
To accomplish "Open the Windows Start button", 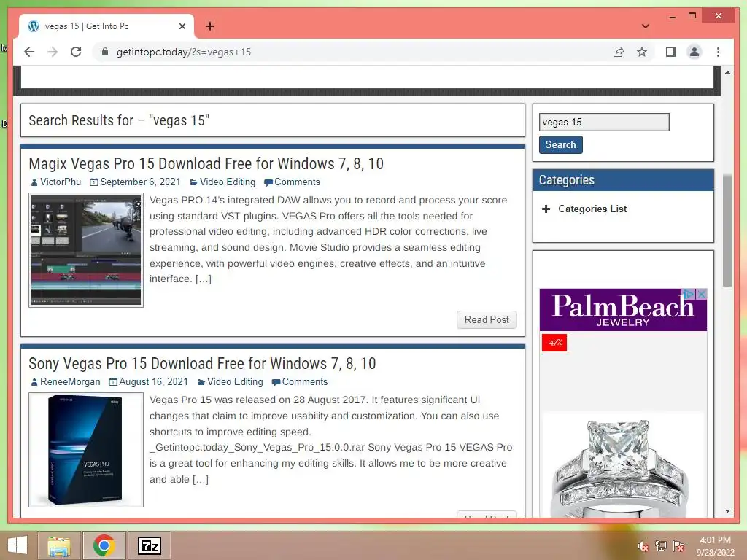I will point(18,545).
